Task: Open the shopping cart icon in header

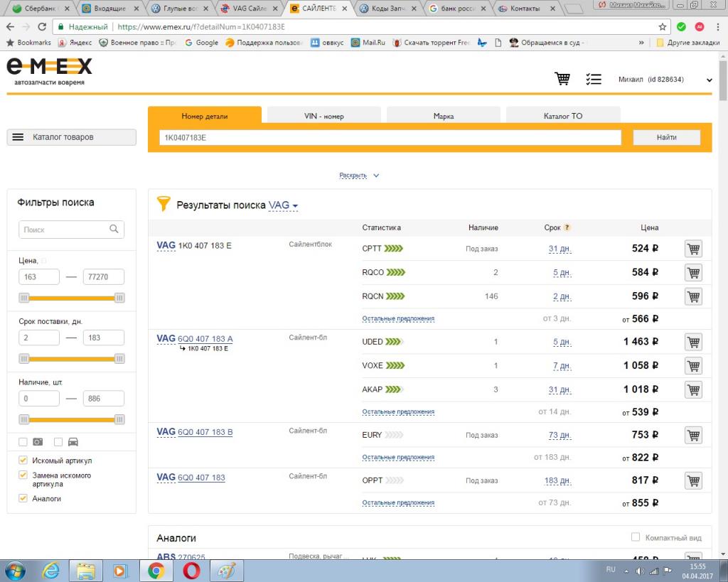Action: [x=562, y=79]
